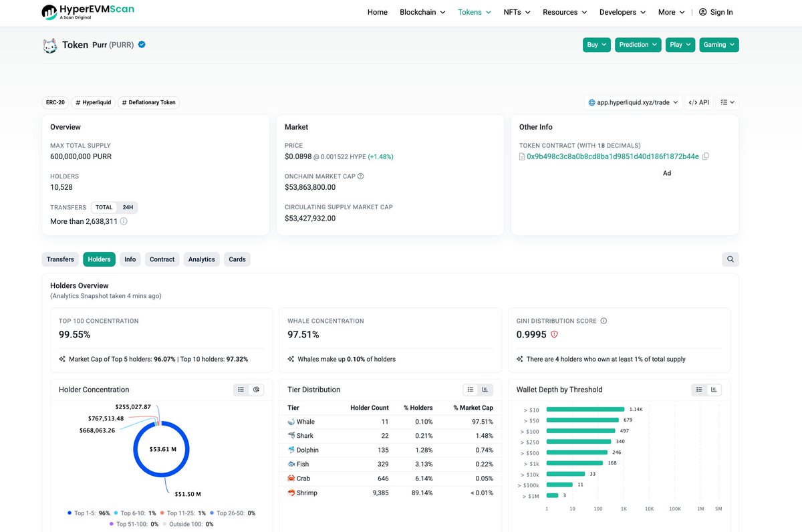Switch Holder Concentration to list view
Image resolution: width=802 pixels, height=532 pixels.
241,390
